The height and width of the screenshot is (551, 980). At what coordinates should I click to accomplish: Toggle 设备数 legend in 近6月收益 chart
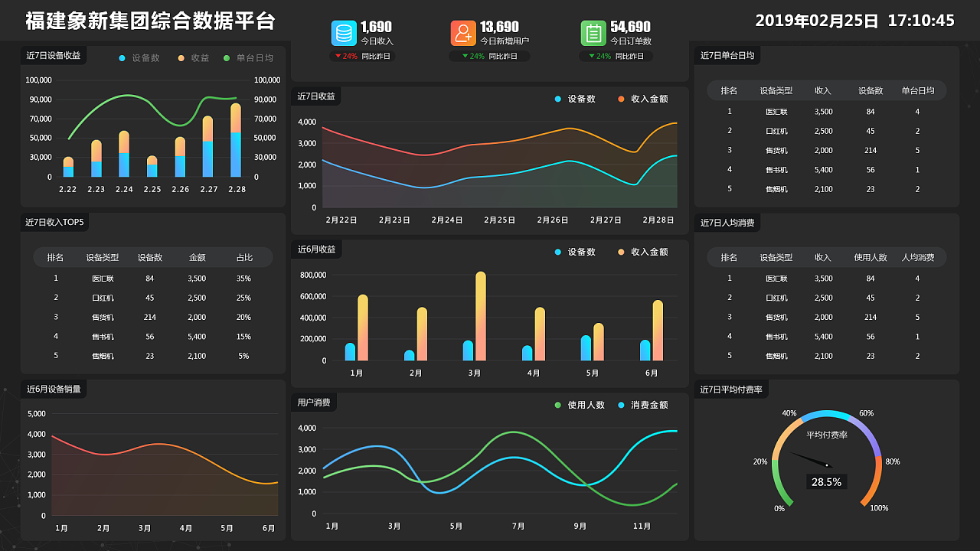[575, 252]
